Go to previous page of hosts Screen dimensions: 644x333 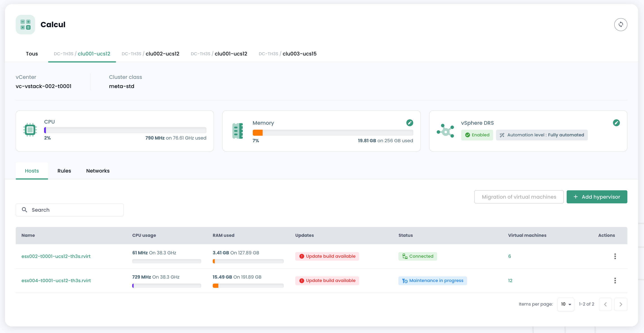click(605, 304)
